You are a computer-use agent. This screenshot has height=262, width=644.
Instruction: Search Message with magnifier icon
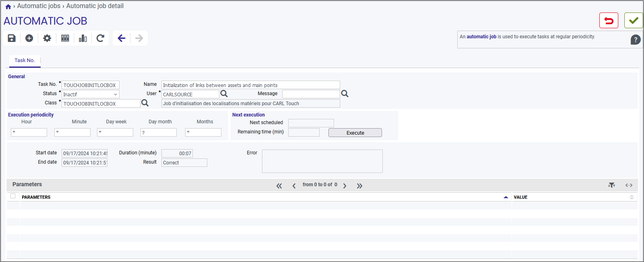coord(345,94)
